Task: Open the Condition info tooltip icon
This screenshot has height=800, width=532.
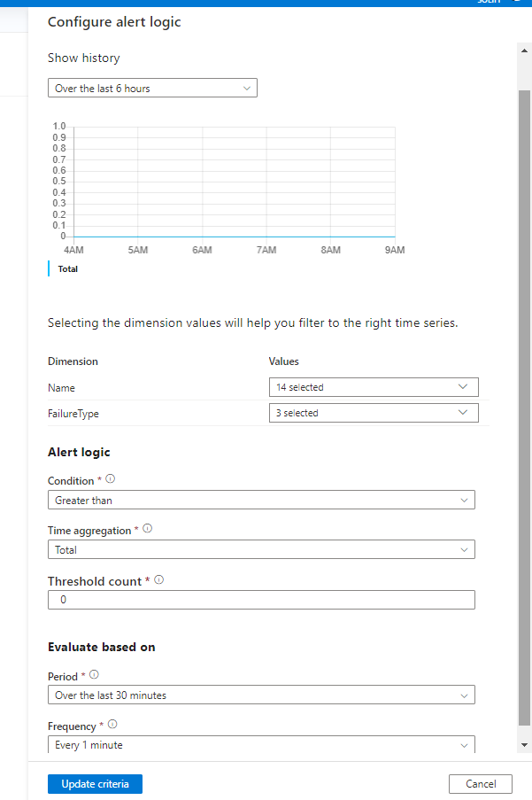Action: point(109,479)
